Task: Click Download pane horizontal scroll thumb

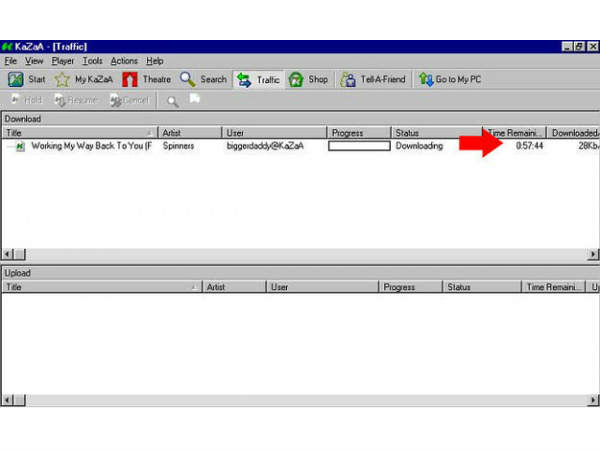Action: pyautogui.click(x=20, y=254)
